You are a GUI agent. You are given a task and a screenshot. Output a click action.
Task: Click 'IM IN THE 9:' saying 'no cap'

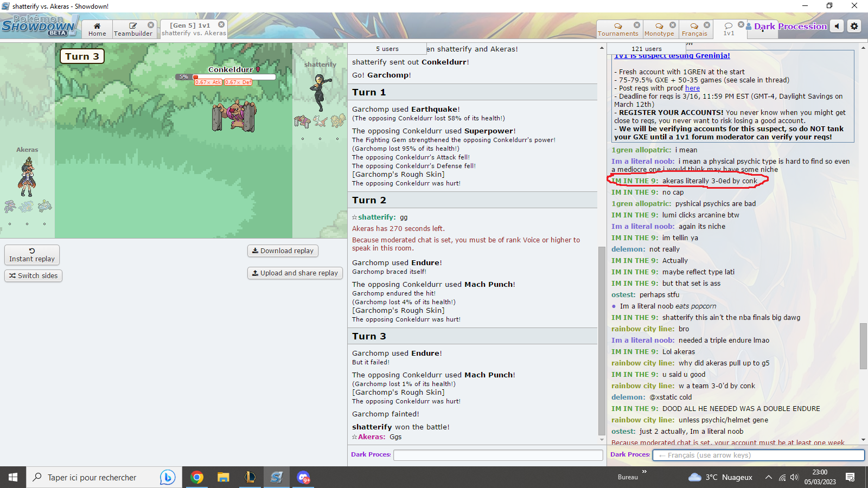click(635, 192)
